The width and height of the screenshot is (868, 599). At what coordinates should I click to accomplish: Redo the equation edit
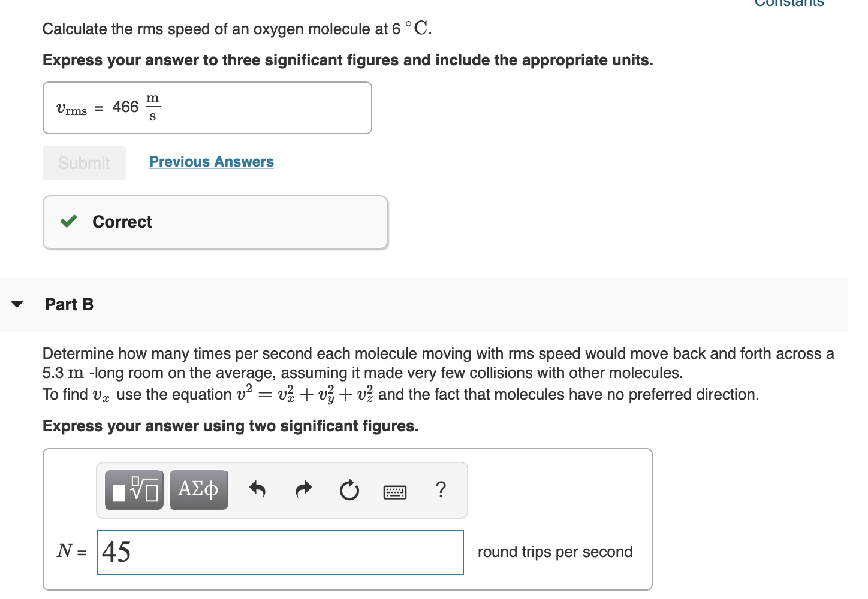tap(303, 489)
